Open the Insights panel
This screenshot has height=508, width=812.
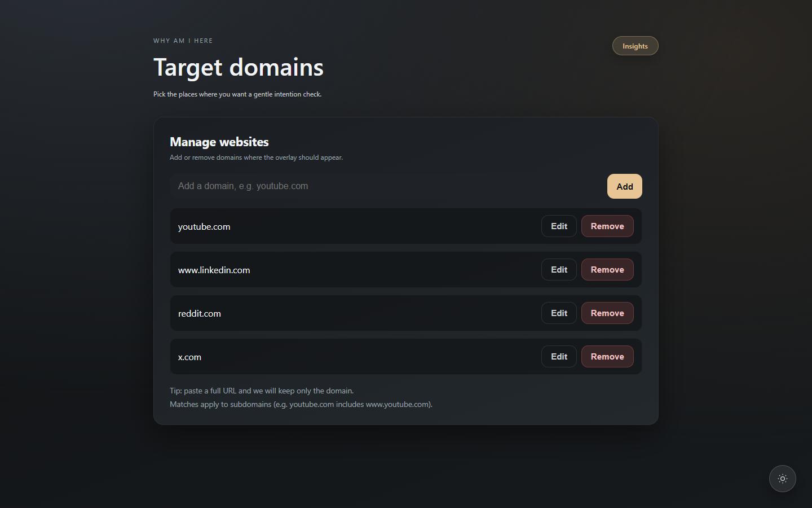[635, 46]
